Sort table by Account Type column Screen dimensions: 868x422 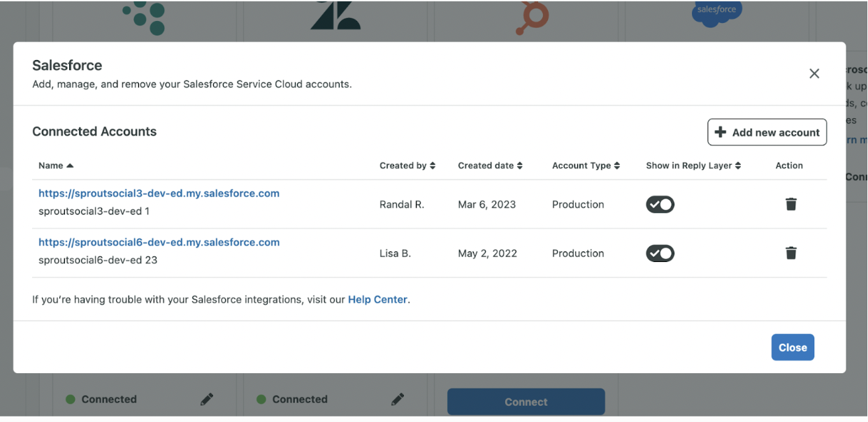(586, 166)
